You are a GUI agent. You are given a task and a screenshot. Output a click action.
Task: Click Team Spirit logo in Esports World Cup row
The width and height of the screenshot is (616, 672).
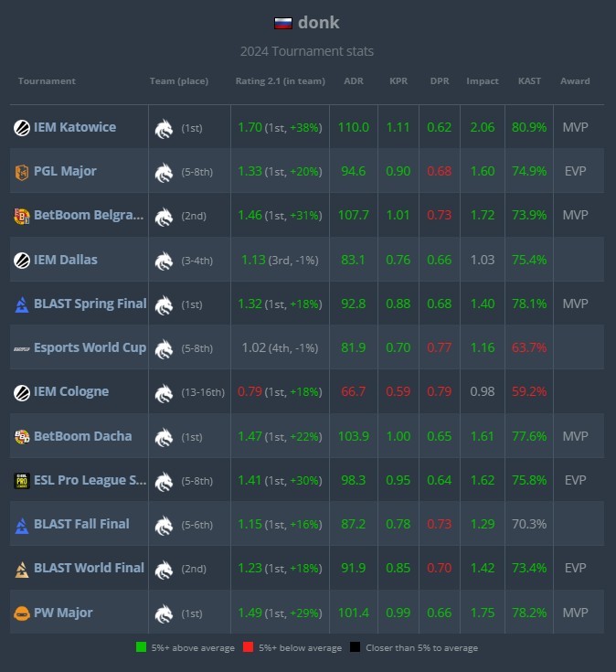[164, 349]
